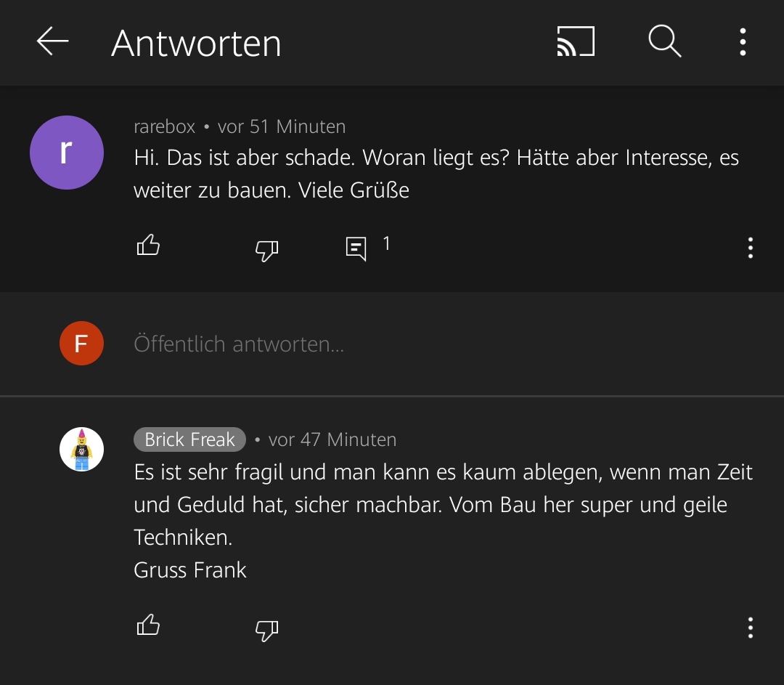784x685 pixels.
Task: Open Brick Freak's minifigure profile picture
Action: (81, 449)
